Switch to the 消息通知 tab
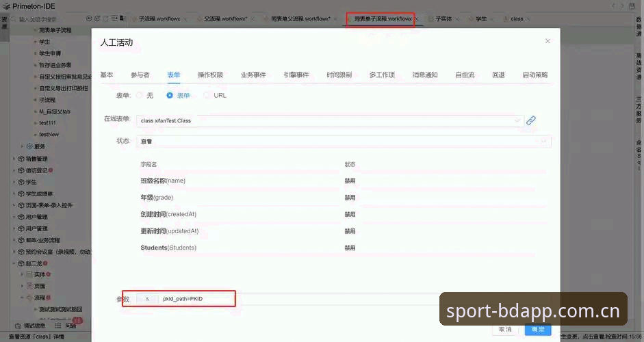This screenshot has height=342, width=644. (425, 75)
